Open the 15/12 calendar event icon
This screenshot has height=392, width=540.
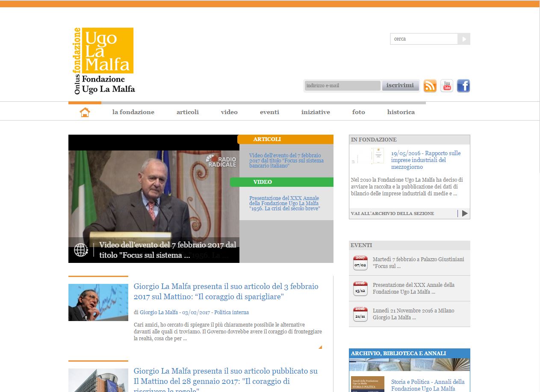click(360, 289)
